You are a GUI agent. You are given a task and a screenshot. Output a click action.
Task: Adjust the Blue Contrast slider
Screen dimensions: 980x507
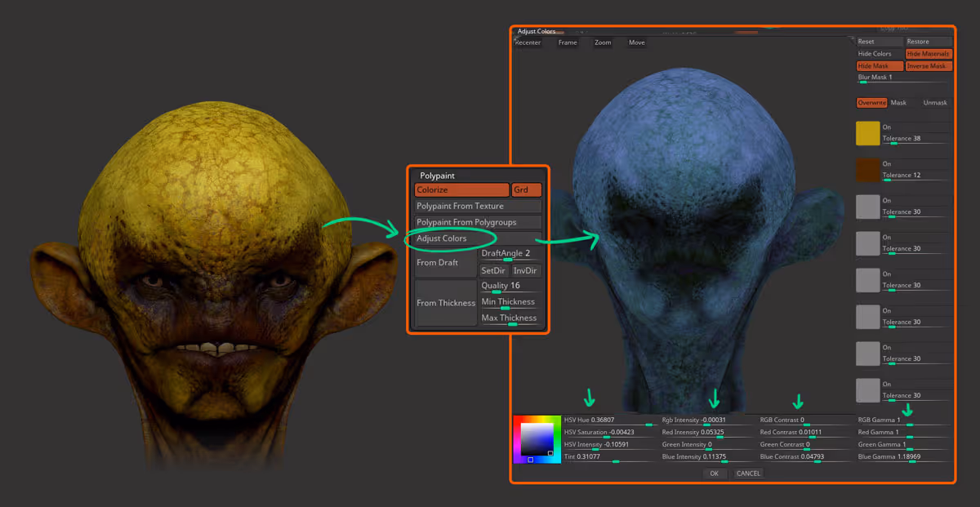coord(806,458)
